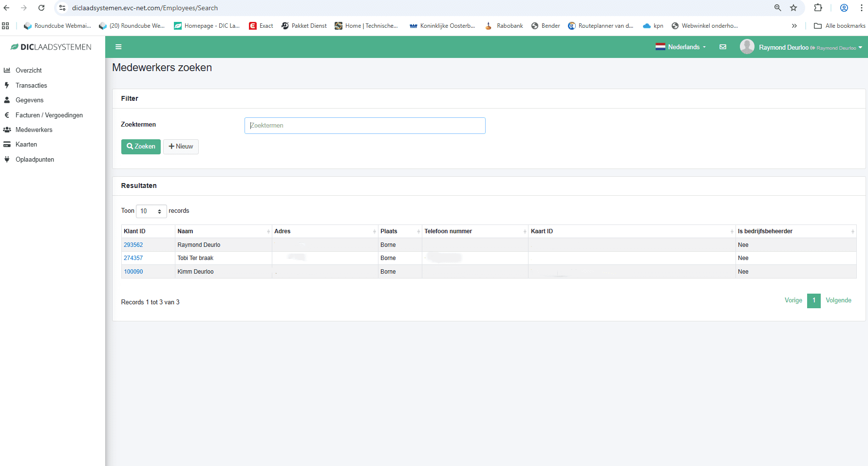Sort table by Naam column
Screen dimensions: 868x466
223,231
